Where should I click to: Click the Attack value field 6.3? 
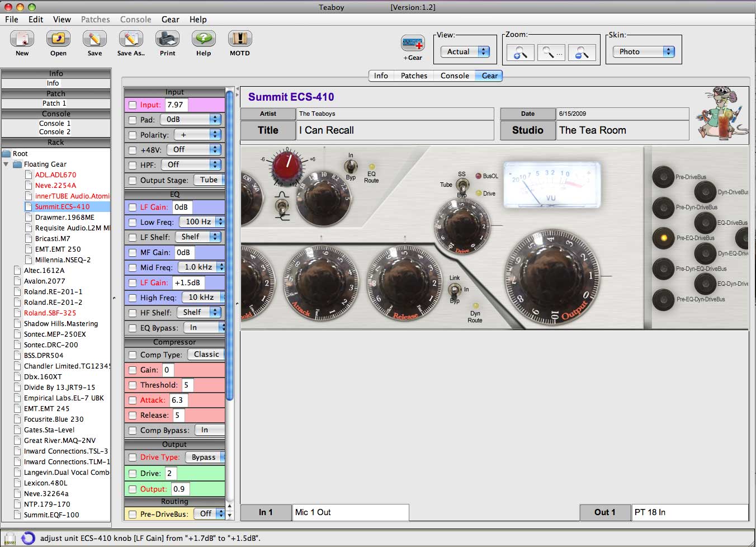pyautogui.click(x=178, y=400)
